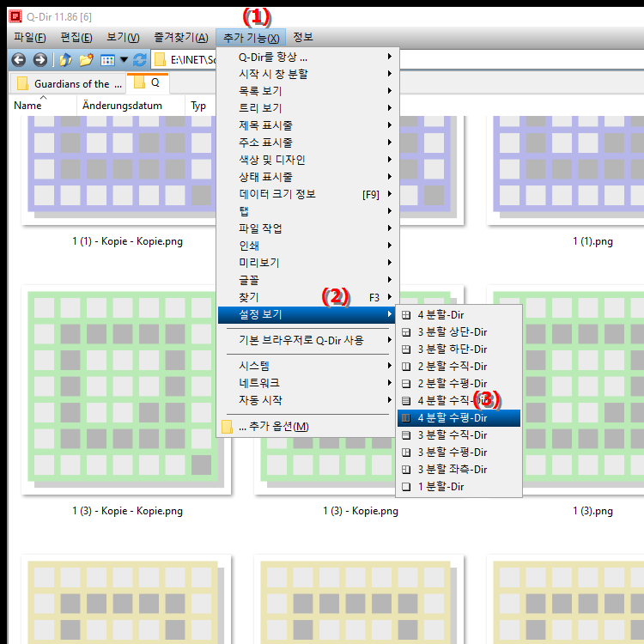This screenshot has width=644, height=644.
Task: Select the 4 분할 수직-Dir layout
Action: click(459, 400)
